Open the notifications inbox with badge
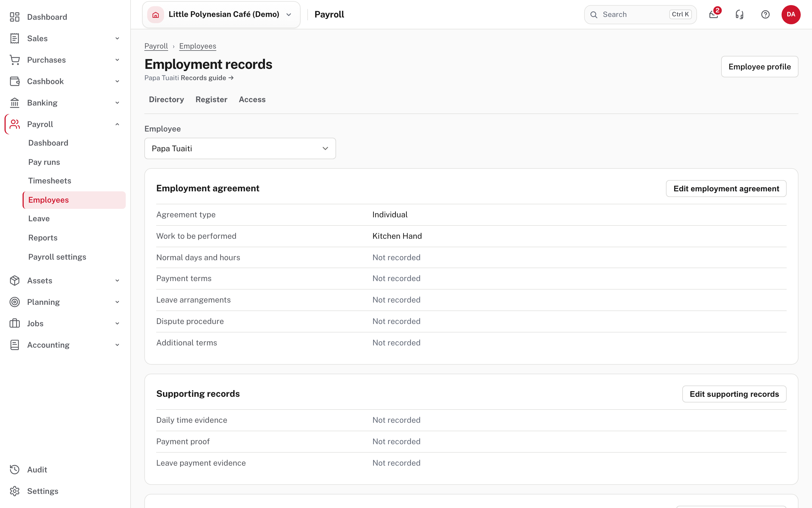 [x=714, y=14]
